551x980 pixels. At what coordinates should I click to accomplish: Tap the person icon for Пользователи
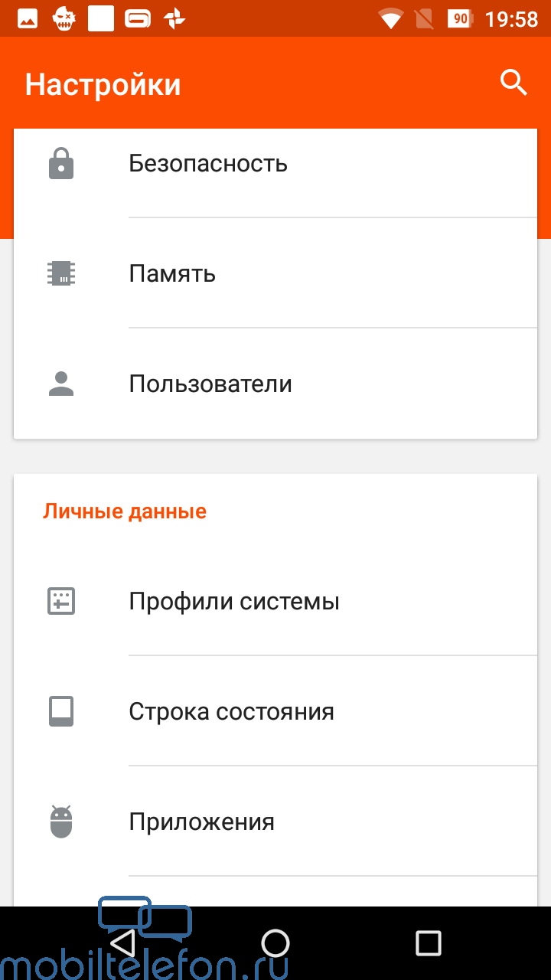click(61, 384)
